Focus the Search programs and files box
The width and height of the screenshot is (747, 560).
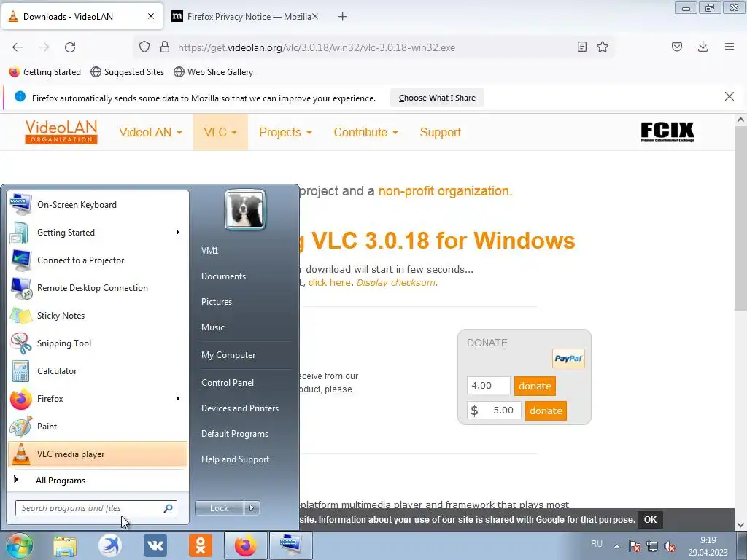click(x=96, y=508)
